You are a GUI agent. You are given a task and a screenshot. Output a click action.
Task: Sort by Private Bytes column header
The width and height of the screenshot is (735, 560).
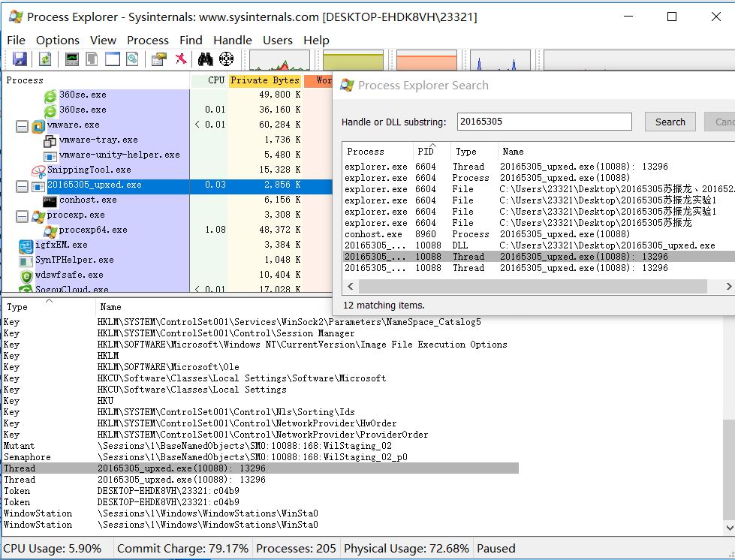click(x=265, y=80)
